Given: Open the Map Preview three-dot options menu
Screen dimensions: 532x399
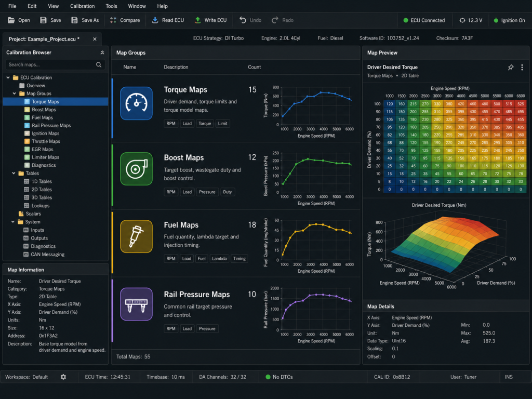Looking at the screenshot, I should (522, 67).
